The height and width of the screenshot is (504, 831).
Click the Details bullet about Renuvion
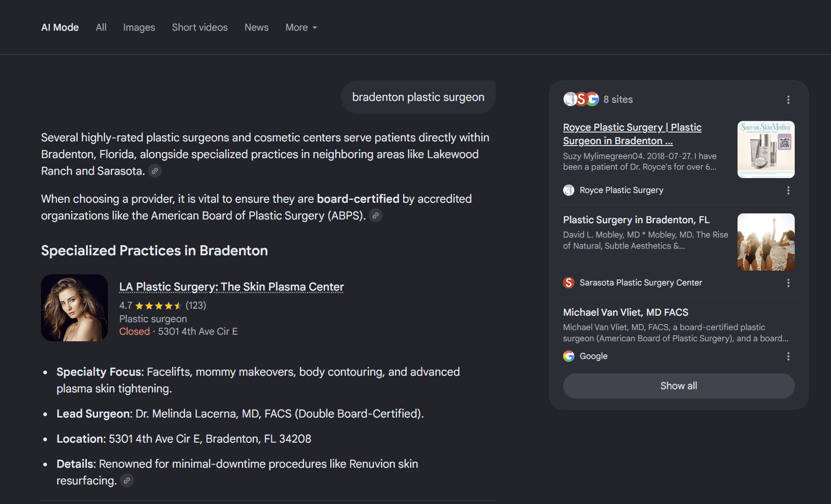coord(237,472)
